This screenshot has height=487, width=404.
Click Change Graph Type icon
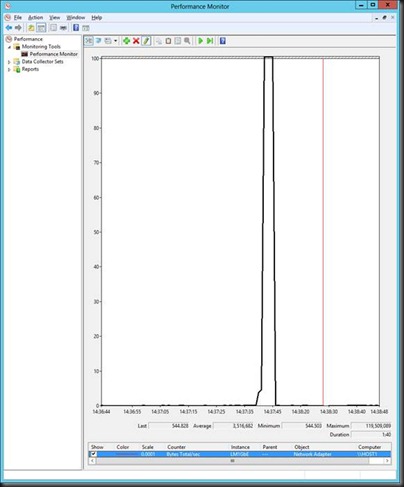click(x=108, y=41)
